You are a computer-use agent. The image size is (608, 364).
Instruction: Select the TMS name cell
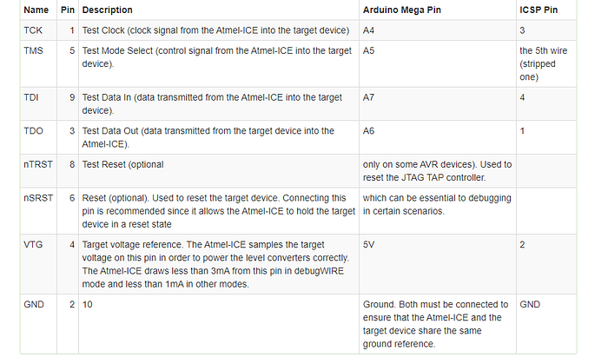pyautogui.click(x=34, y=50)
